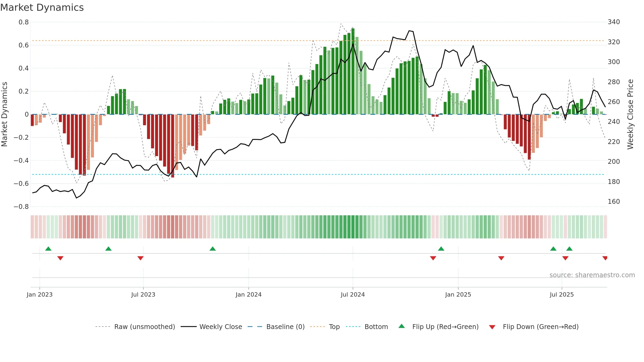The image size is (644, 362).
Task: Select the Flip Up triangle in December 2024
Action: [441, 249]
